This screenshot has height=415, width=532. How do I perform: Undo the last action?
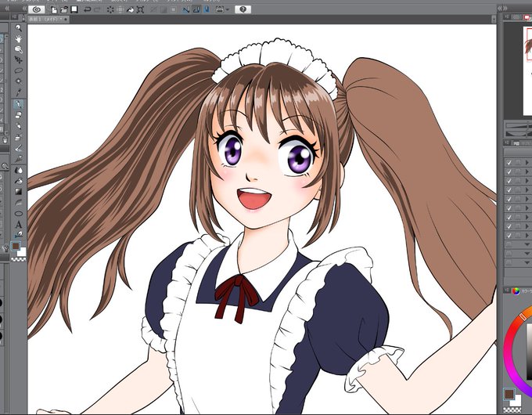[87, 9]
